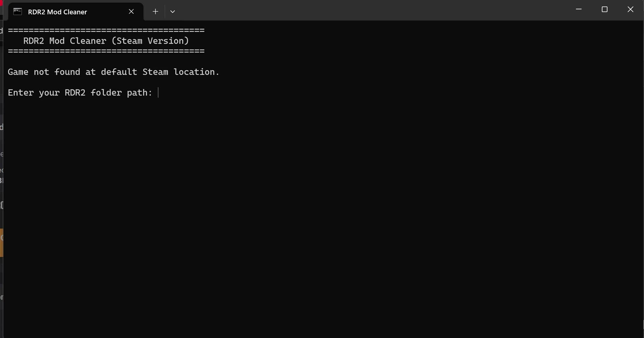Viewport: 644px width, 338px height.
Task: Click the word "Cleaner" in the console banner
Action: point(88,41)
